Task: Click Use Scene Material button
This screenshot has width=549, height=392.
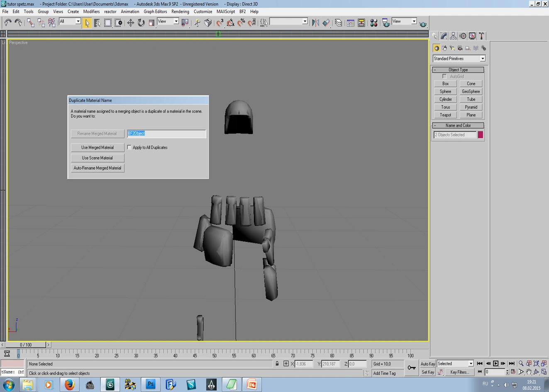Action: [x=97, y=158]
